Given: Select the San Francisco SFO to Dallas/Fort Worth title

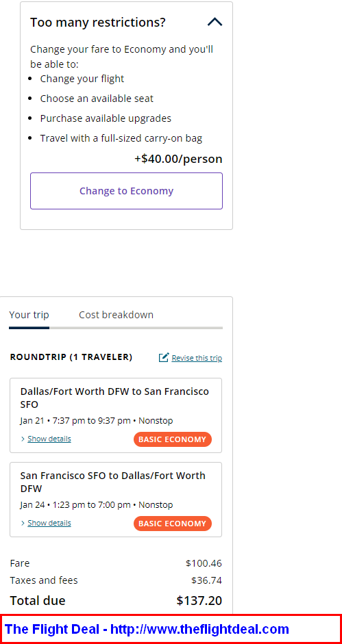Looking at the screenshot, I should tap(113, 482).
